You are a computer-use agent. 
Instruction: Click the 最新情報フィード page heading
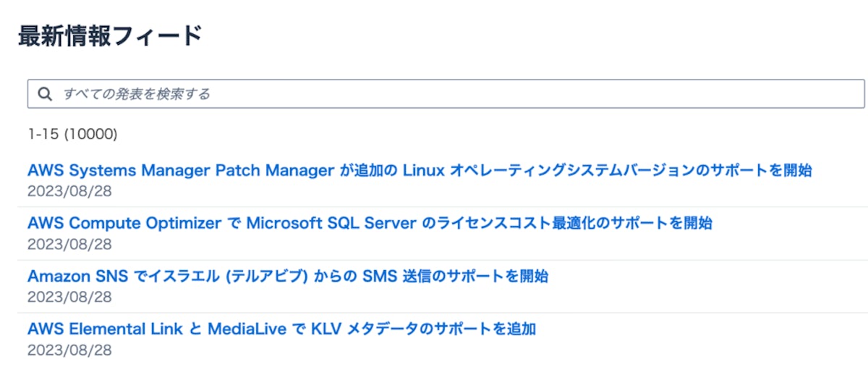click(109, 35)
